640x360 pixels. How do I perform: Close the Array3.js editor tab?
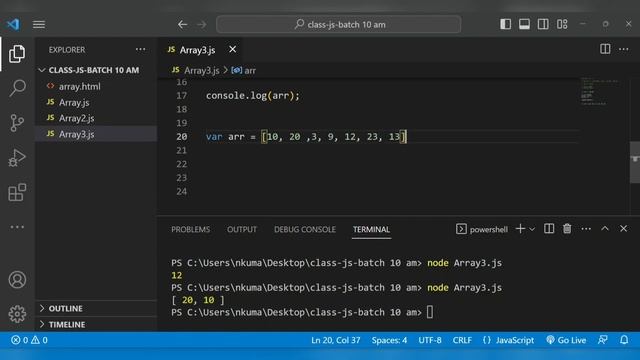232,49
